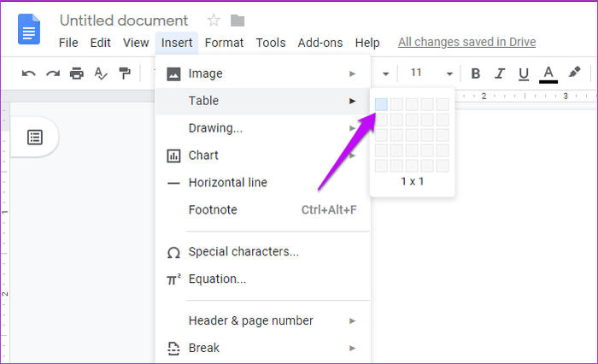The height and width of the screenshot is (364, 598).
Task: Open the Add-ons menu
Action: point(320,43)
